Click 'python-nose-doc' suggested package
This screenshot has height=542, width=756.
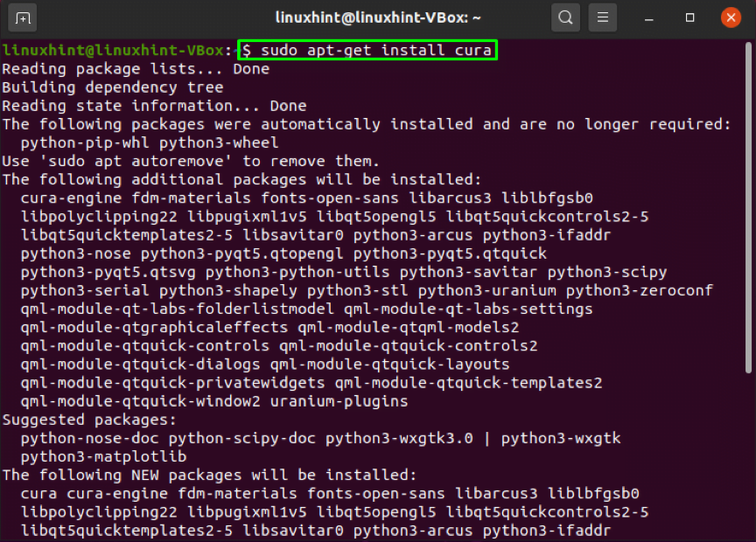pos(89,439)
